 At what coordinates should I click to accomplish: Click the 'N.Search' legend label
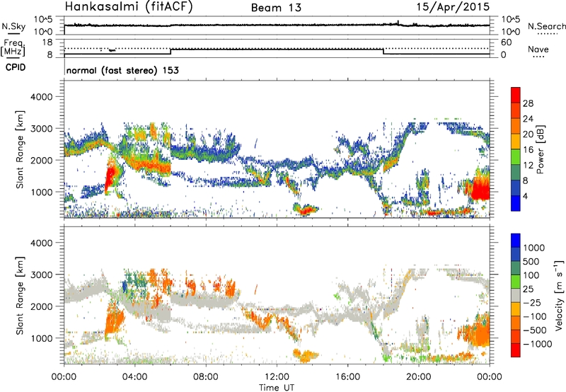point(546,26)
